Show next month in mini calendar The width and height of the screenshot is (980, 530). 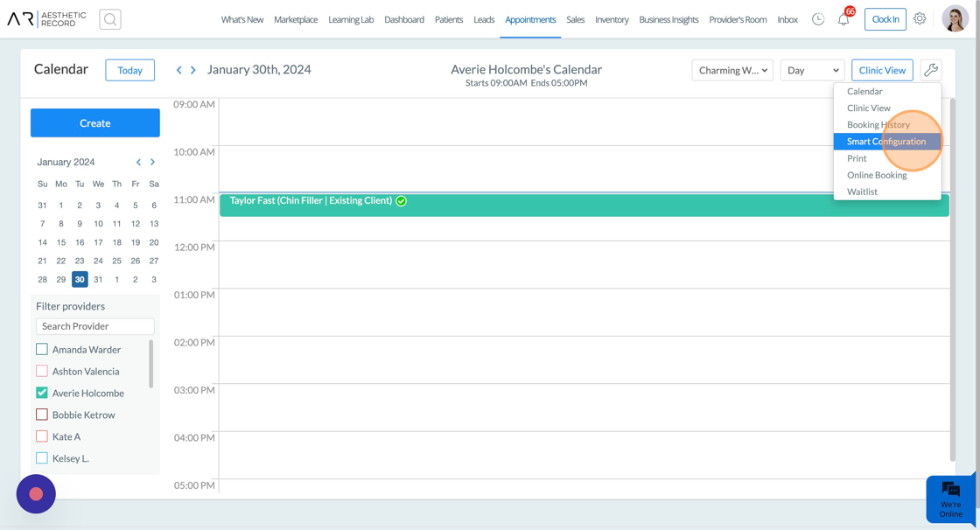point(152,162)
